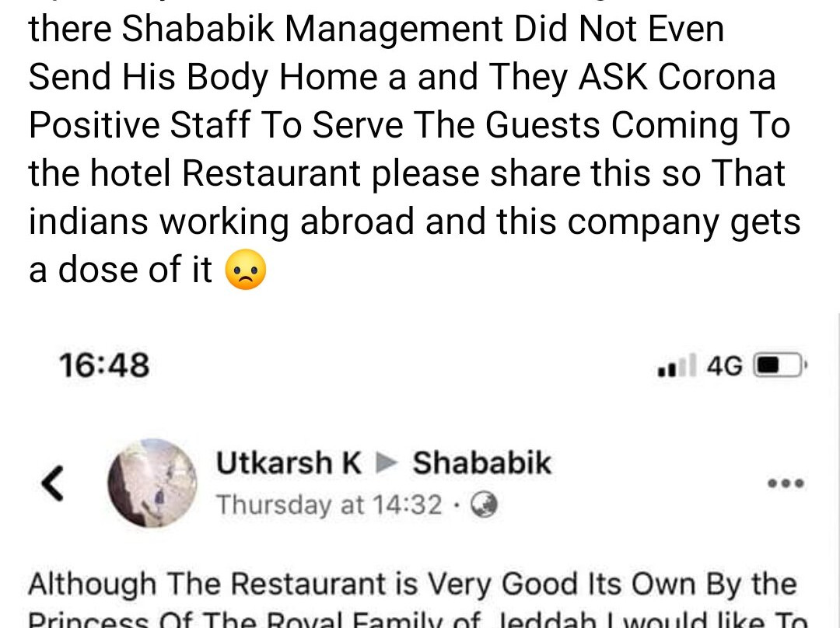The image size is (840, 628).
Task: Click the line starting "there Shababik Management"
Action: tap(376, 29)
